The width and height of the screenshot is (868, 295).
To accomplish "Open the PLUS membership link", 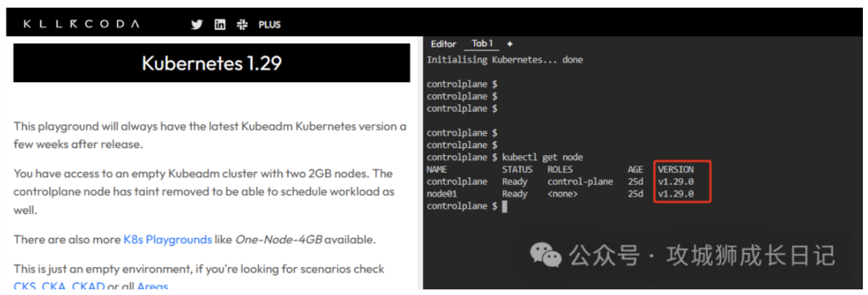I will click(269, 24).
